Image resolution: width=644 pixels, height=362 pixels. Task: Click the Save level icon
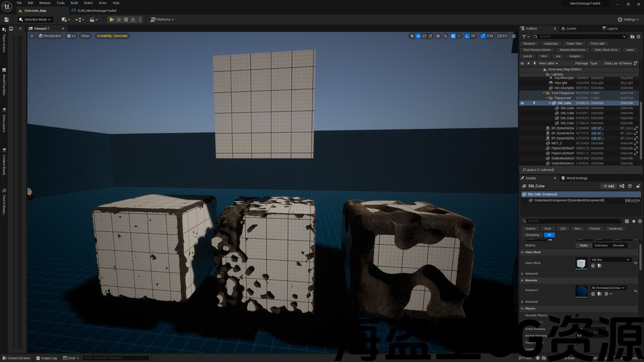pos(7,20)
